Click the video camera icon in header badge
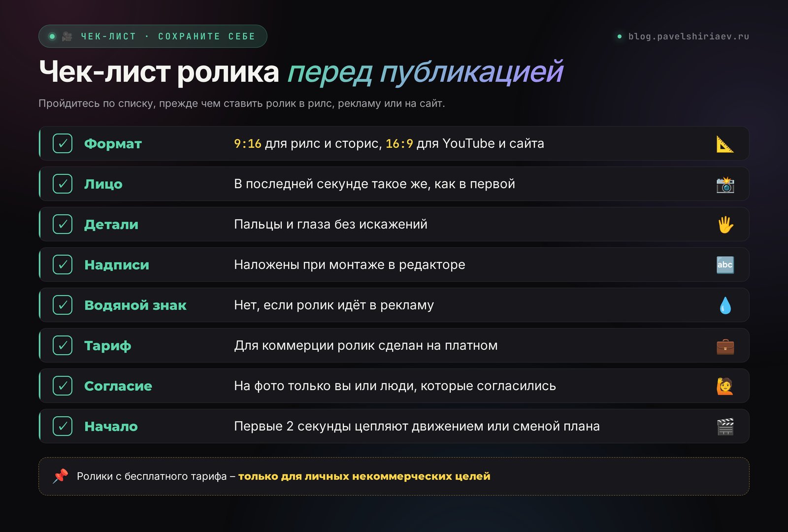 pyautogui.click(x=67, y=36)
